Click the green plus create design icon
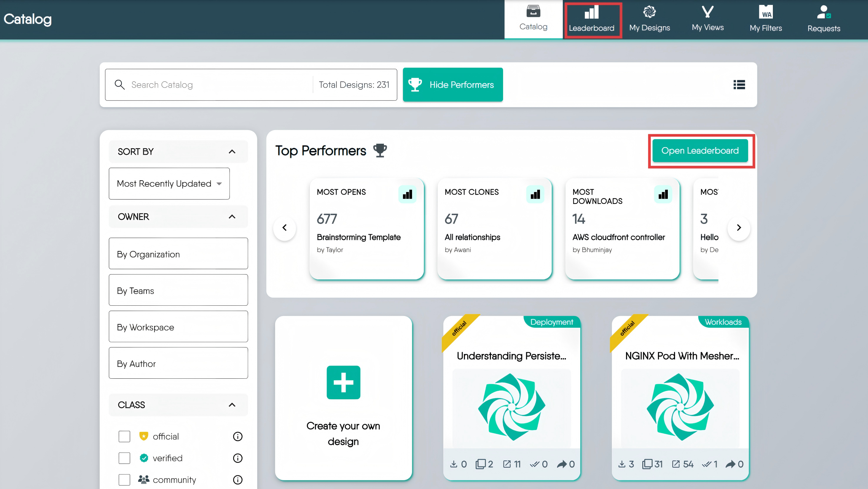Viewport: 868px width, 489px height. 343,383
